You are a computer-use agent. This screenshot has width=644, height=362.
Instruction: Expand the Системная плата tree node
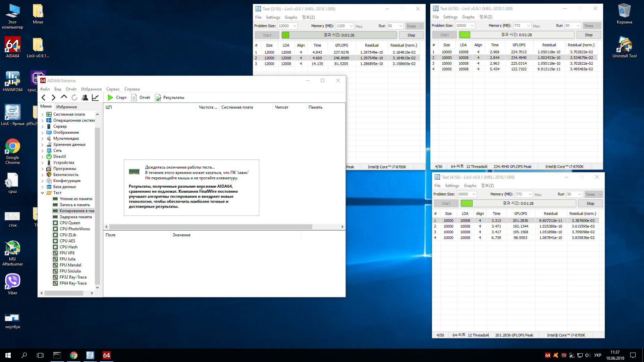coord(43,114)
